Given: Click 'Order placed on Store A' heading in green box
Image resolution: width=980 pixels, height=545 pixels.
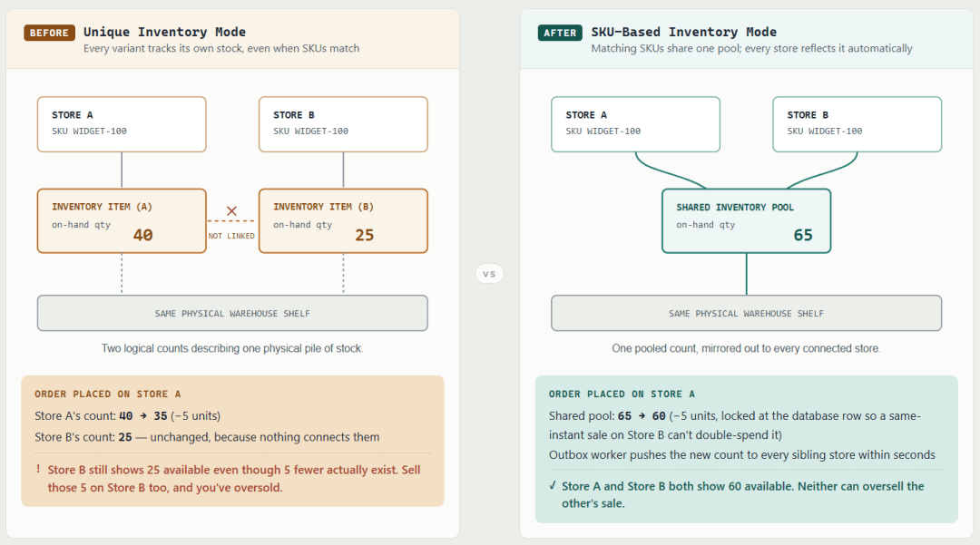Looking at the screenshot, I should [622, 394].
